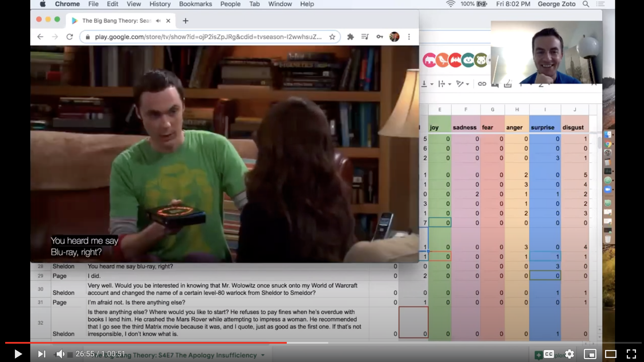Open a new Chrome tab

point(185,21)
